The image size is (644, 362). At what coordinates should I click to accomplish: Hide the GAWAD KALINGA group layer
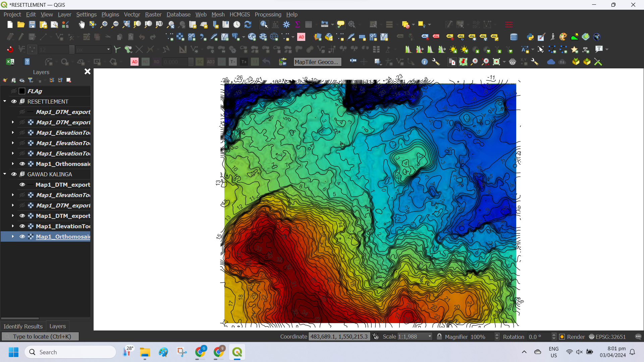14,174
